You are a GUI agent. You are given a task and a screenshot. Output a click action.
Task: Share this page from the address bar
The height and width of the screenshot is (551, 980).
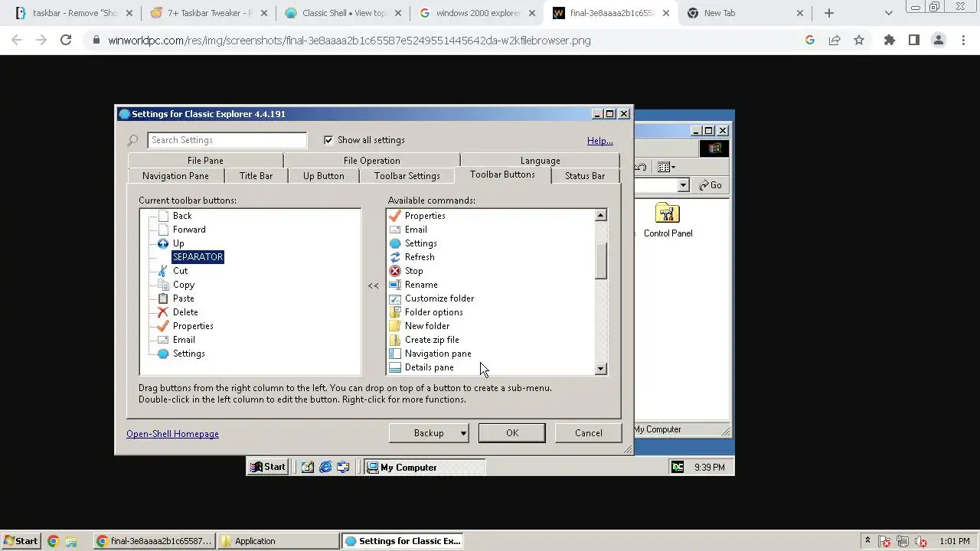tap(835, 41)
